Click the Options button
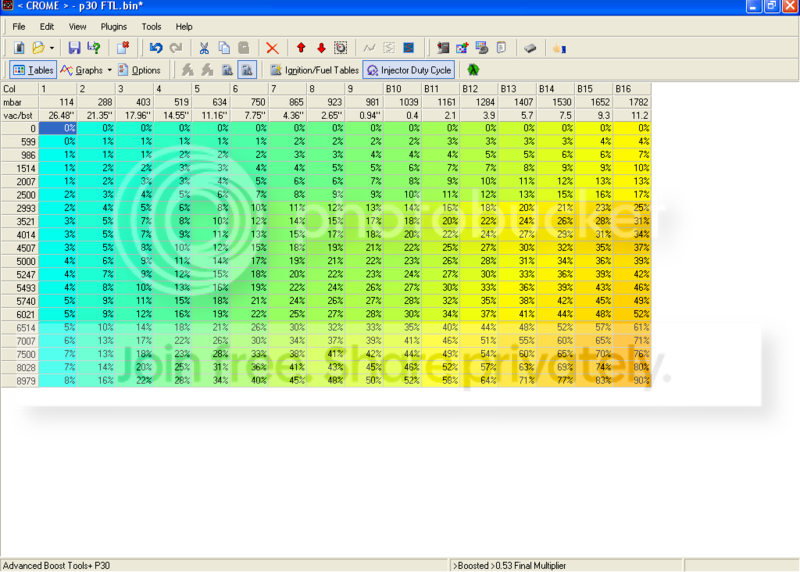 tap(138, 70)
